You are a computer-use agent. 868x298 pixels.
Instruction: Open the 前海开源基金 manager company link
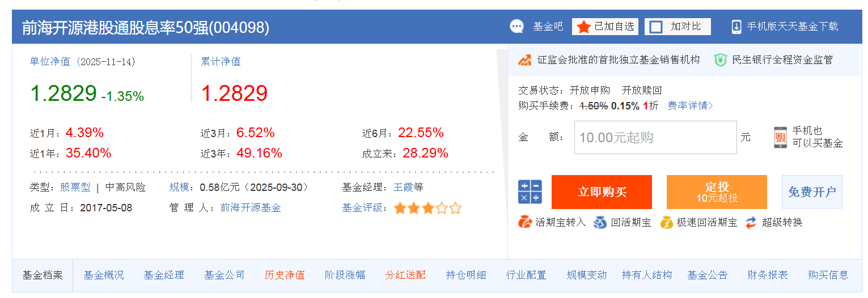tap(251, 208)
